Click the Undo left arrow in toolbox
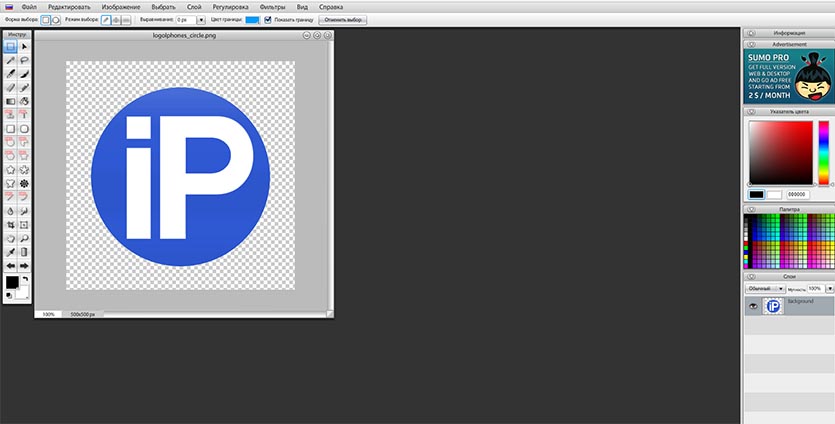This screenshot has width=835, height=424. tap(10, 266)
